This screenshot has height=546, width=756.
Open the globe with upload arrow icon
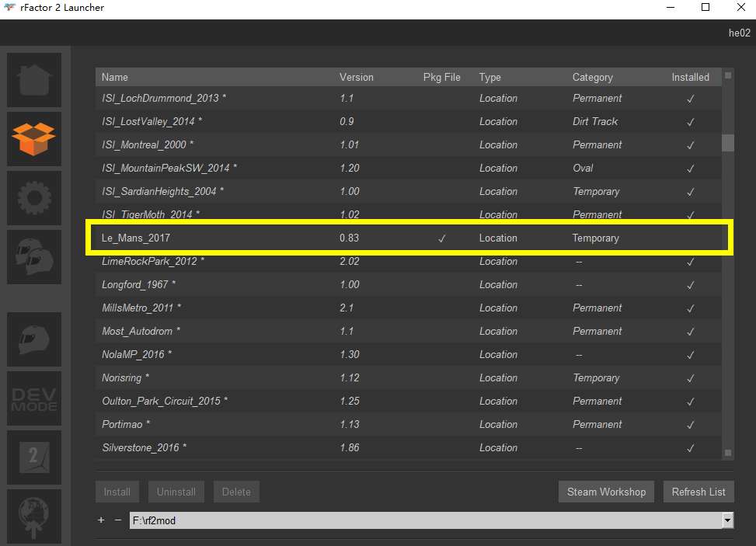coord(34,516)
